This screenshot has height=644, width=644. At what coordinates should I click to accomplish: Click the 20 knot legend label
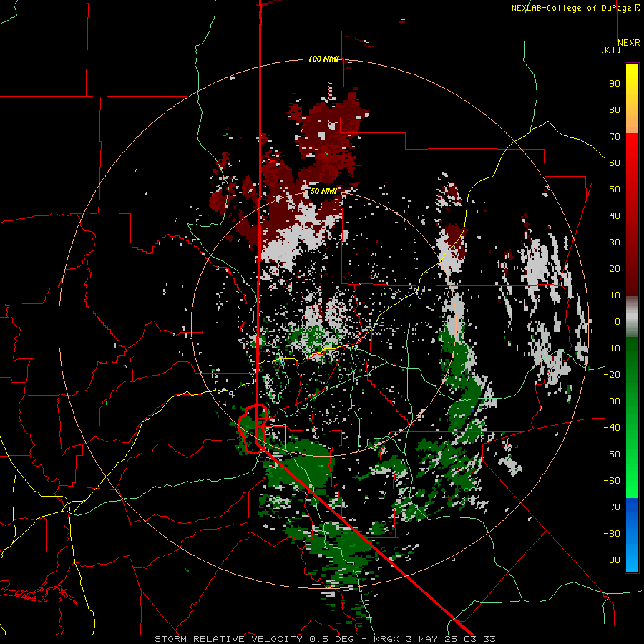(x=615, y=268)
